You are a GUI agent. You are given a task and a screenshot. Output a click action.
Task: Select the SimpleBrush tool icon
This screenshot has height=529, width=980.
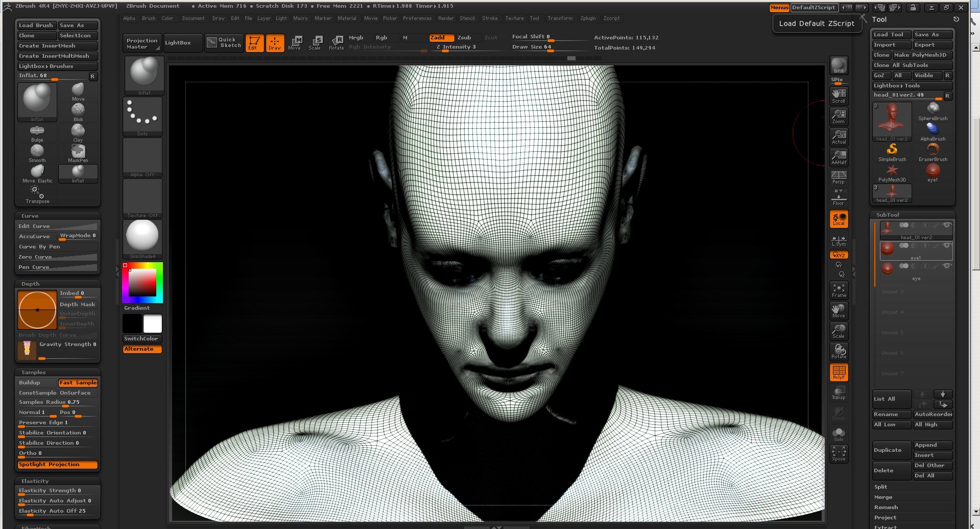pyautogui.click(x=892, y=151)
